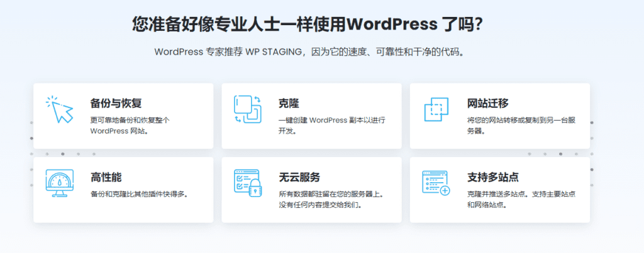Click the browser-window plus icon beside 支持多站点

tap(436, 183)
